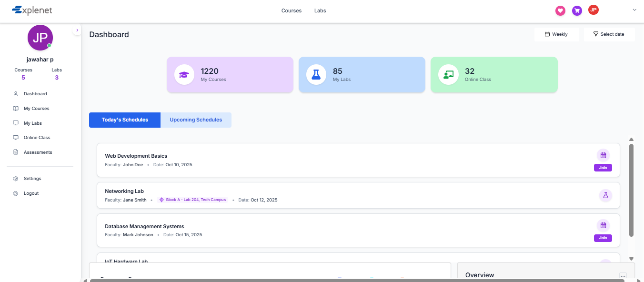Click the pink heart wishlist icon
Viewport: 644px width, 282px height.
click(x=560, y=10)
